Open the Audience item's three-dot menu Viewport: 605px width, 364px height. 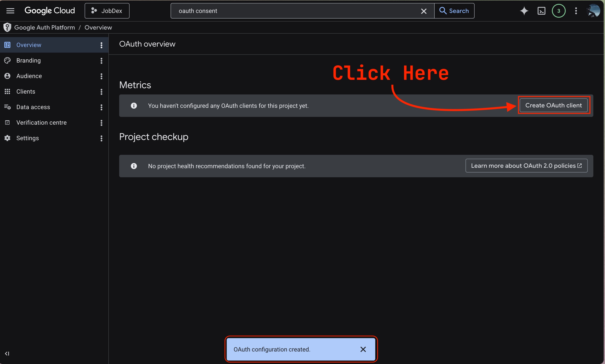pos(101,76)
